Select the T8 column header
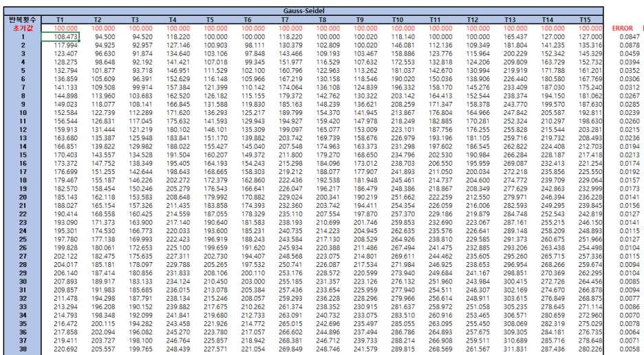The image size is (644, 355). 323,20
